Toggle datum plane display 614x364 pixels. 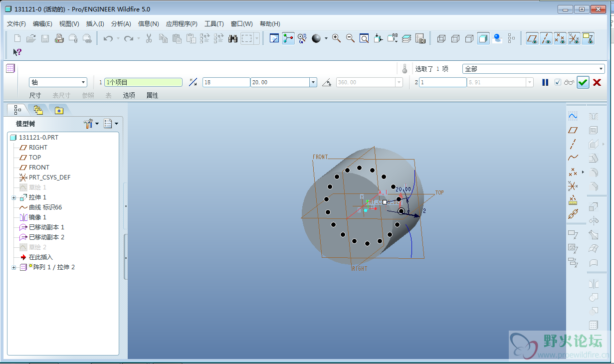click(532, 38)
